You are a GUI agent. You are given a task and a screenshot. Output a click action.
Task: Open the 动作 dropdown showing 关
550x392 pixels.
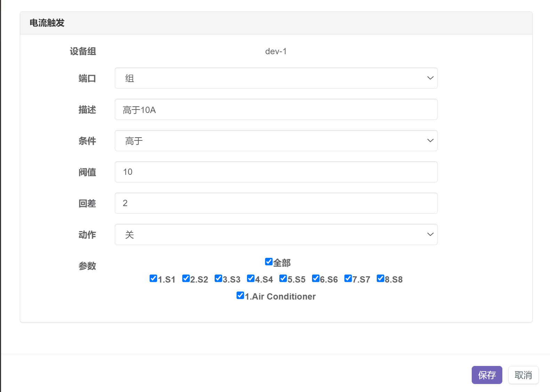point(276,235)
